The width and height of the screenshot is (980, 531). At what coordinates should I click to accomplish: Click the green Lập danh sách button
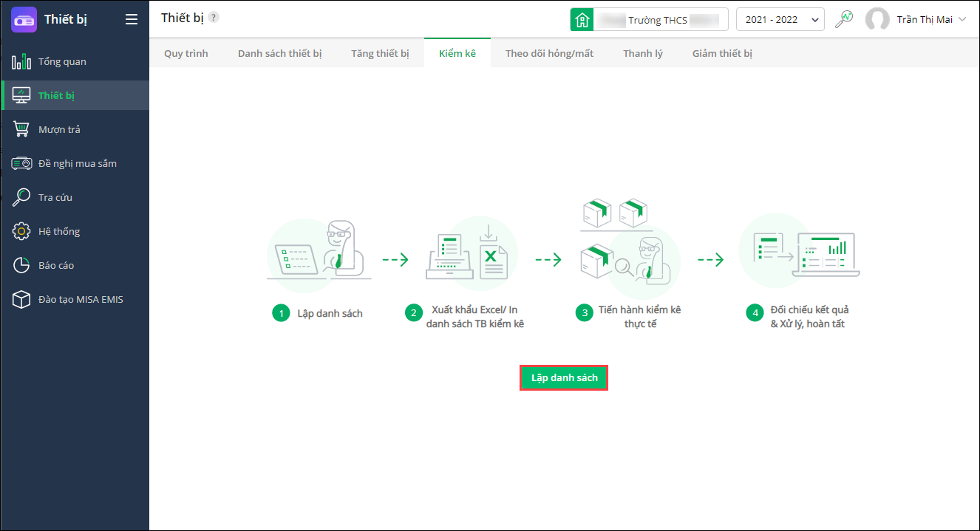point(564,377)
